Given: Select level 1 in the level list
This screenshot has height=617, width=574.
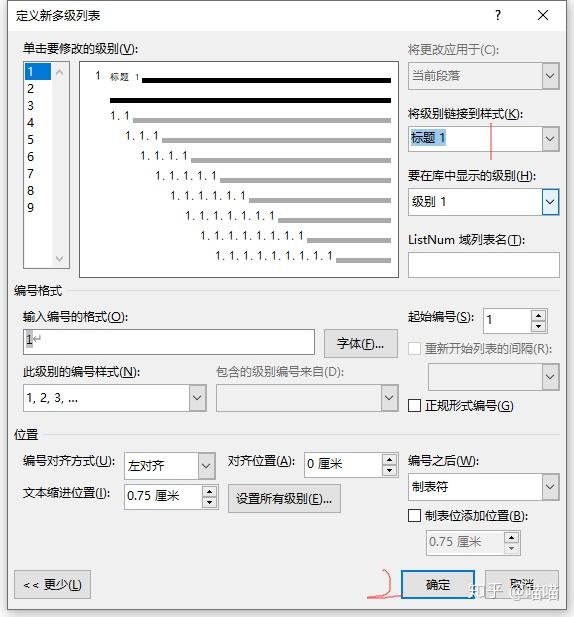Looking at the screenshot, I should tap(38, 72).
